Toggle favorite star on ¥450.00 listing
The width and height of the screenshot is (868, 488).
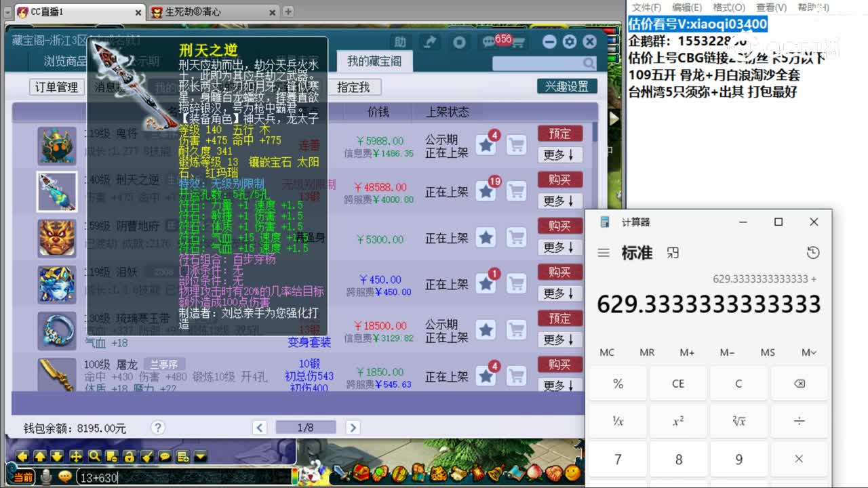pos(486,284)
